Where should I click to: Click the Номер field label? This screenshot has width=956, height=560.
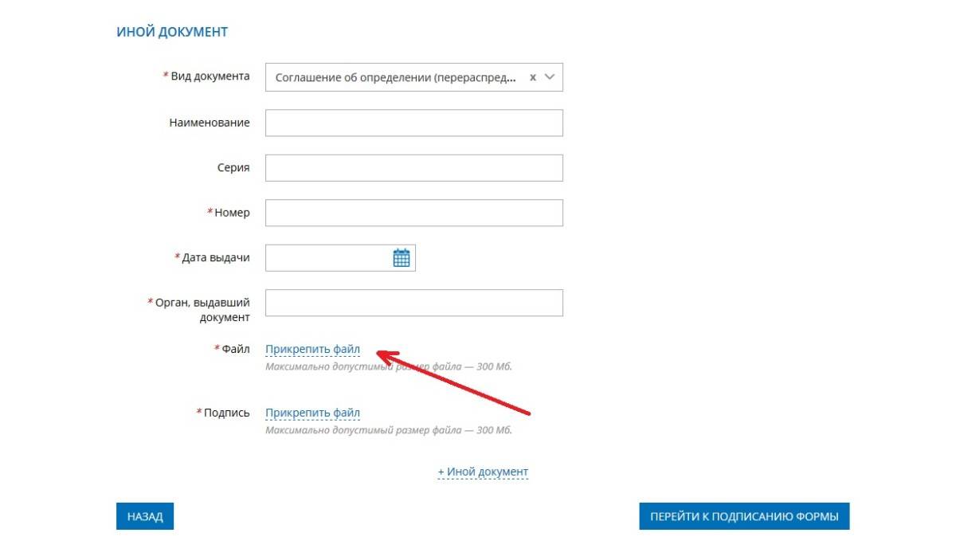[x=232, y=213]
